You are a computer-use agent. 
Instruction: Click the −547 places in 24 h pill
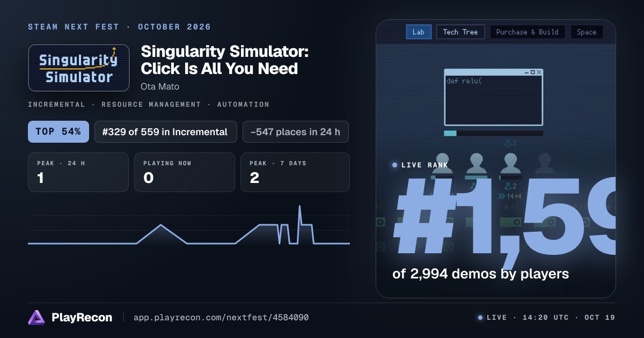[x=296, y=131]
